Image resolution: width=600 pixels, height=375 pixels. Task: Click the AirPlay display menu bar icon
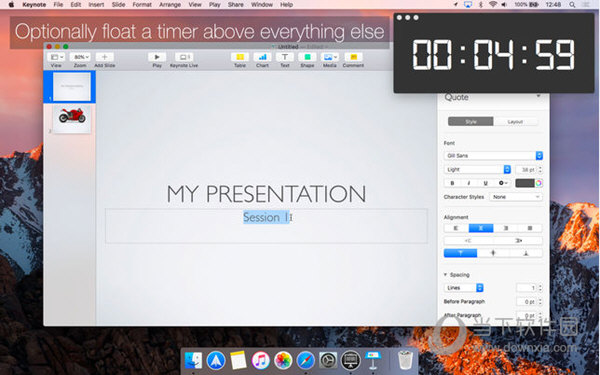coord(468,5)
